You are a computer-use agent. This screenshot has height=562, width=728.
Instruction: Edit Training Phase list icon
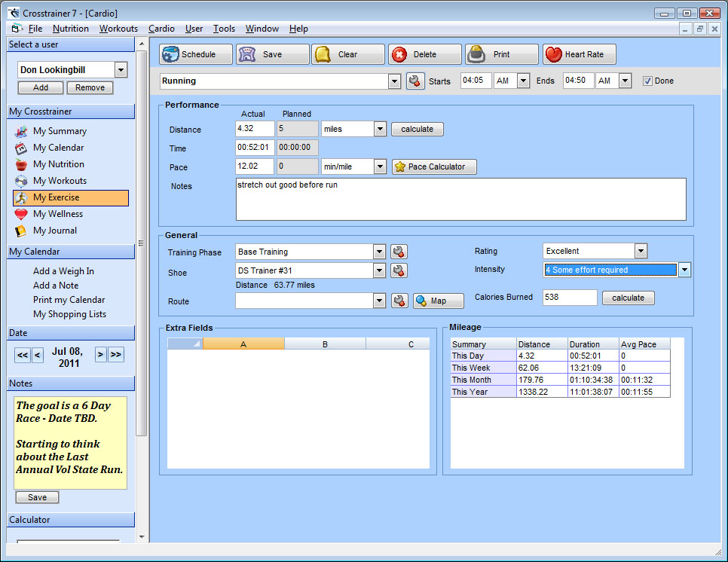pyautogui.click(x=399, y=252)
